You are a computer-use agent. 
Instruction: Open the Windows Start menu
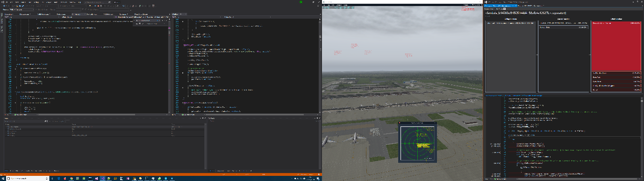(3, 178)
